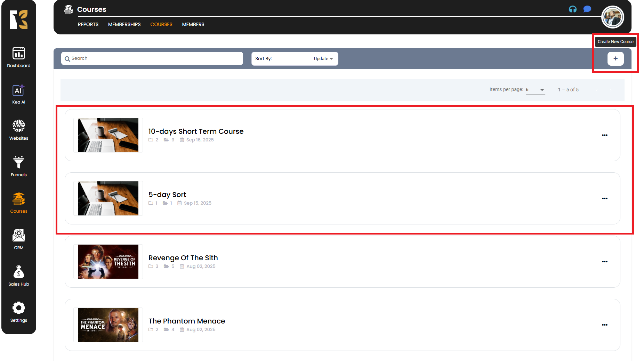Click the plus button to create a course
The width and height of the screenshot is (644, 361).
(615, 59)
